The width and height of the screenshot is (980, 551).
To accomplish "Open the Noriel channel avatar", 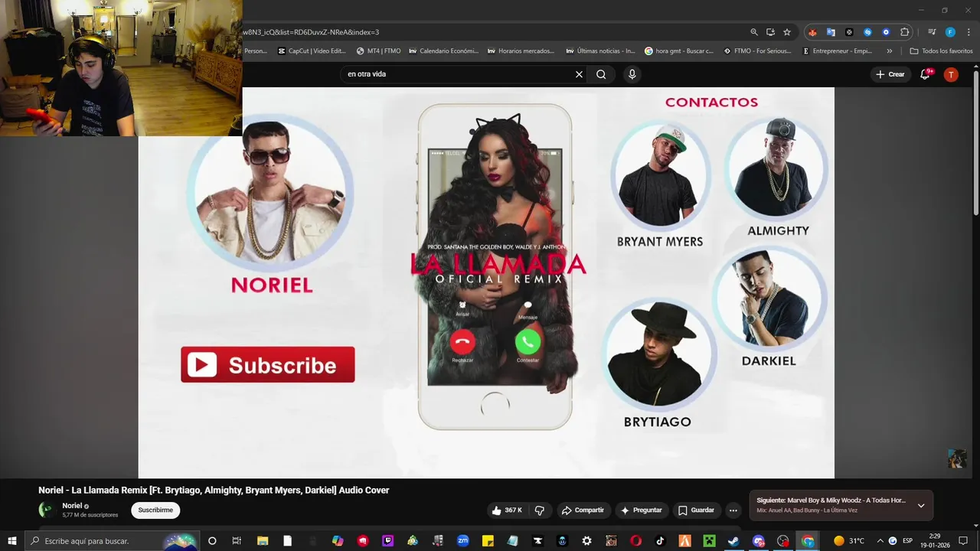I will [x=47, y=510].
